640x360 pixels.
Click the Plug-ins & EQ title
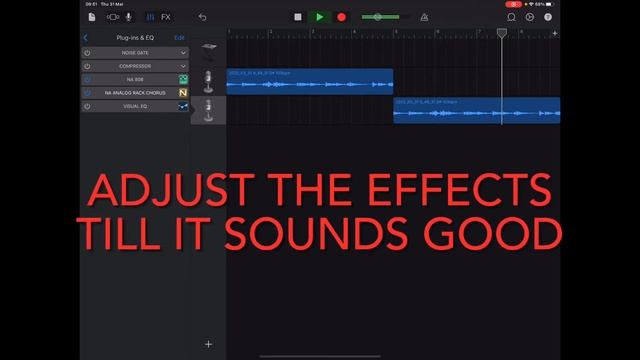pyautogui.click(x=135, y=38)
